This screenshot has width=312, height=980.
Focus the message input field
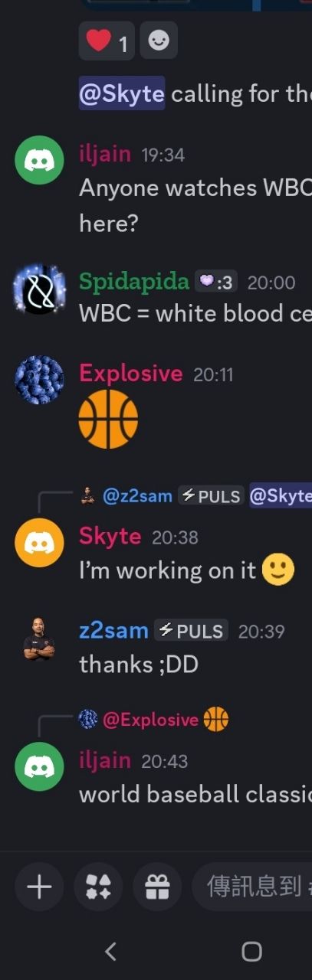(x=252, y=887)
